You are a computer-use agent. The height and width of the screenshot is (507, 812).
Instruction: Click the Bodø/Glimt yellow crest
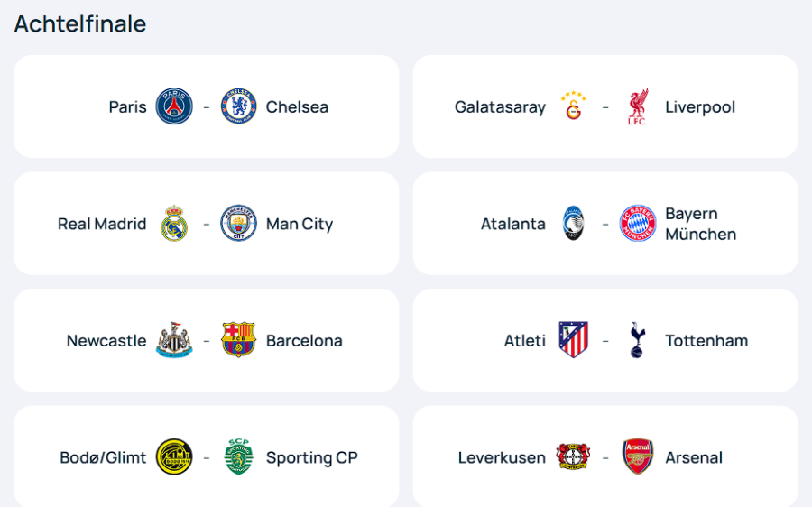click(x=174, y=457)
